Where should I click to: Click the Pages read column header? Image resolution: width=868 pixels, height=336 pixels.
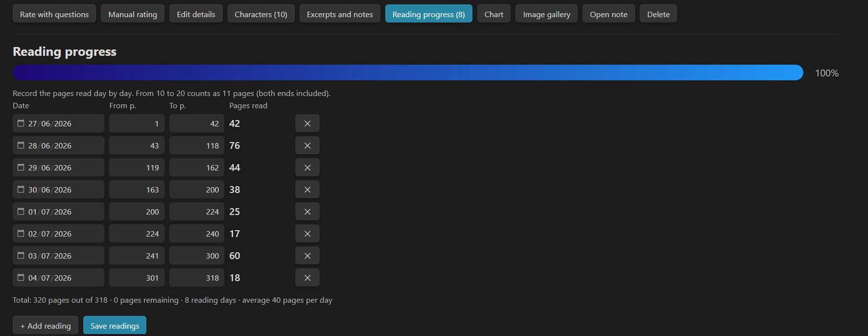[248, 105]
